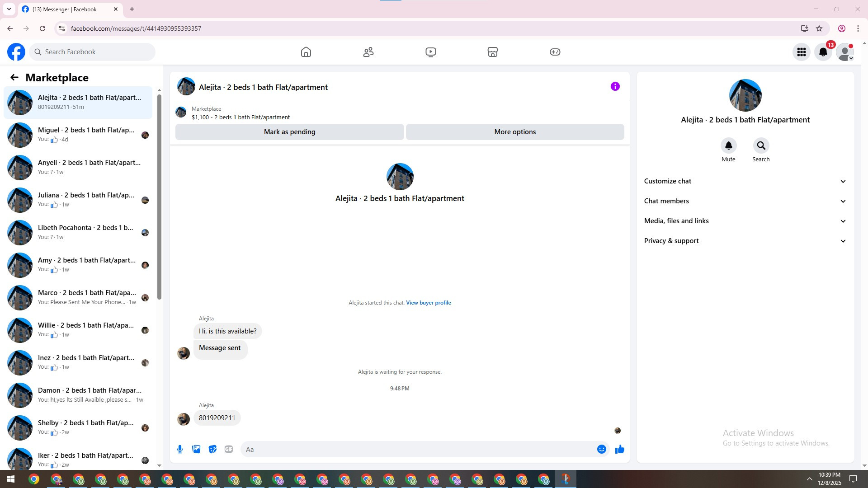
Task: Choose a GIF icon
Action: [229, 449]
